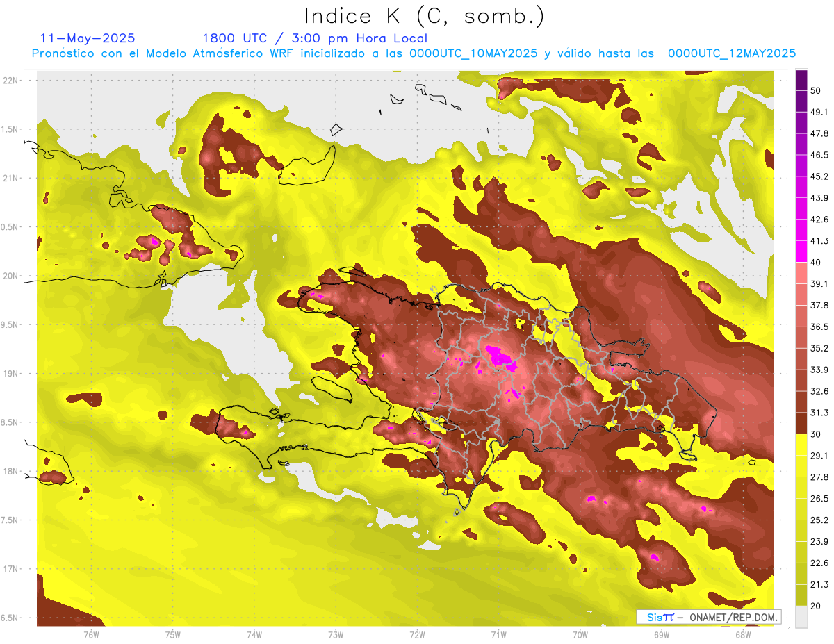Select the olive colorbar segment between 20 and 21.3
The image size is (834, 644).
[801, 595]
